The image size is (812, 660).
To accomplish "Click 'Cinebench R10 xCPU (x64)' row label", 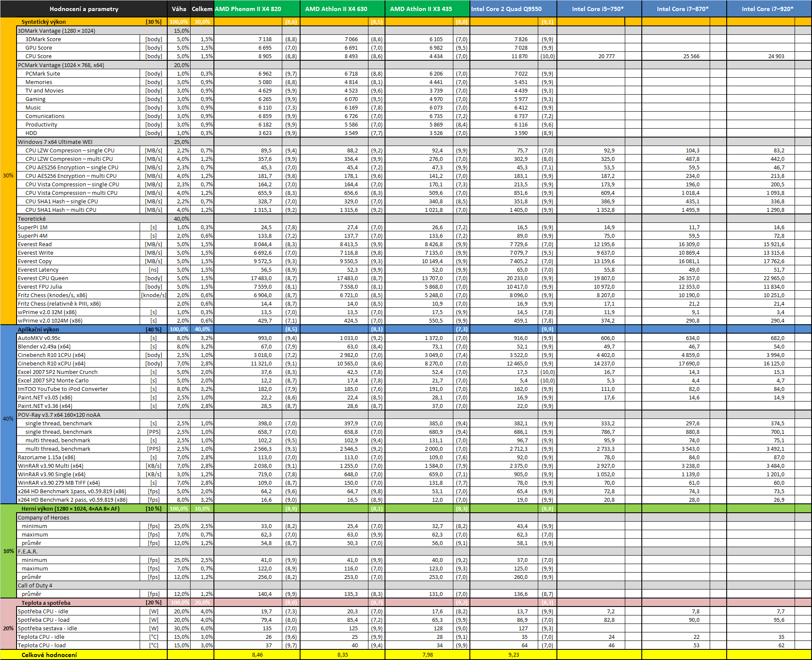I will click(51, 363).
